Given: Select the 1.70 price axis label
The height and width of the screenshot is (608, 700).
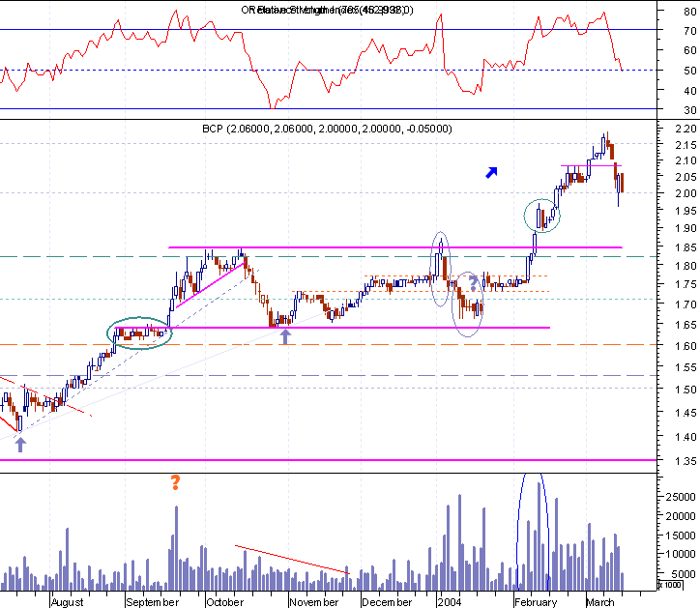Looking at the screenshot, I should point(686,304).
